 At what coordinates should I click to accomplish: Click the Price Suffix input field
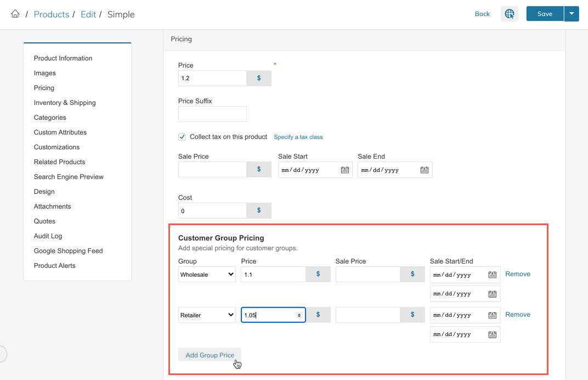tap(212, 114)
